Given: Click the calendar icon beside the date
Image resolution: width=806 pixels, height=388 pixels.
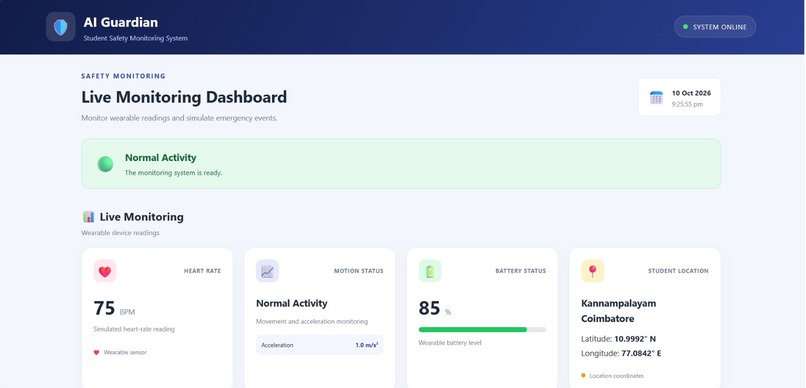Looking at the screenshot, I should pos(656,98).
